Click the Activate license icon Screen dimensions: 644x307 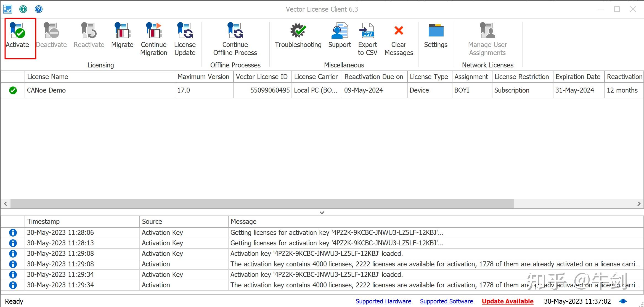coord(17,31)
